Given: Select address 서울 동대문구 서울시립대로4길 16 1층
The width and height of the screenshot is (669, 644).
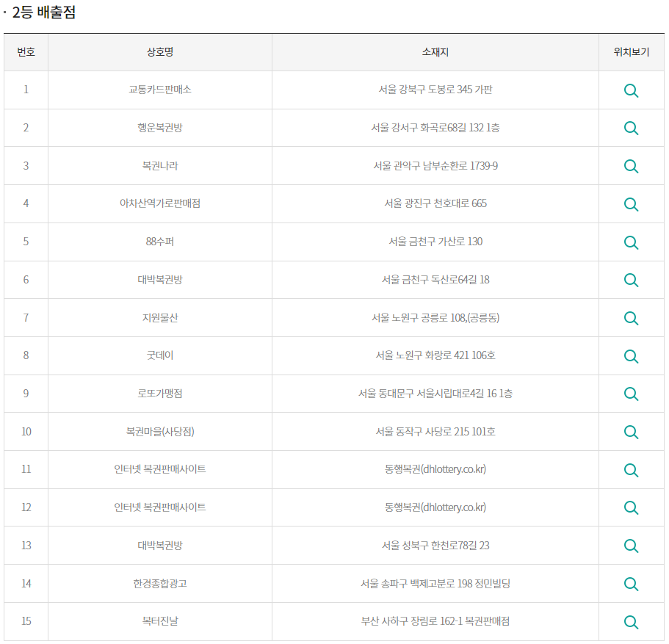Looking at the screenshot, I should [x=435, y=393].
